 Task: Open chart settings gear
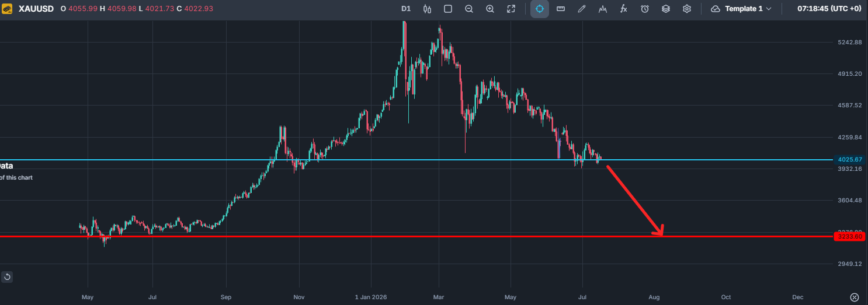tap(687, 9)
